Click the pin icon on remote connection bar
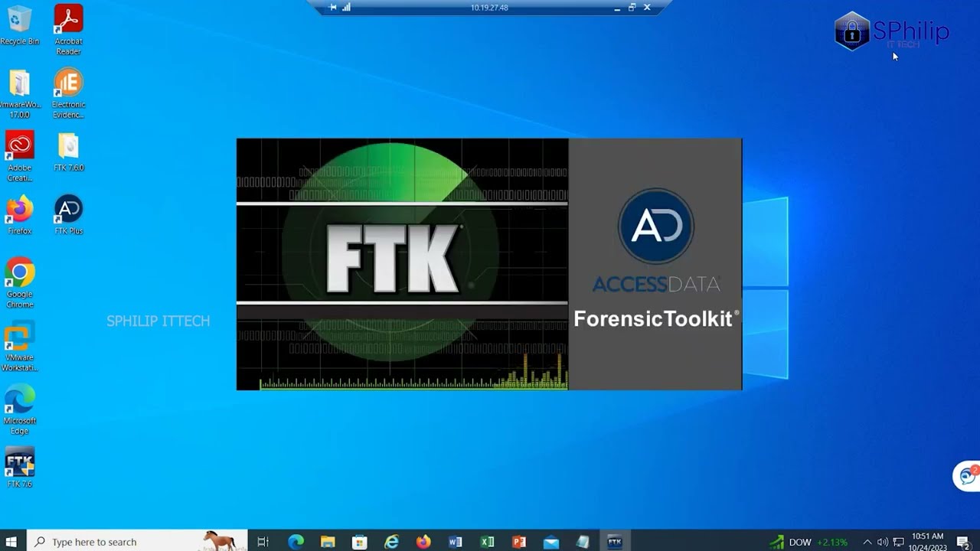 tap(333, 7)
